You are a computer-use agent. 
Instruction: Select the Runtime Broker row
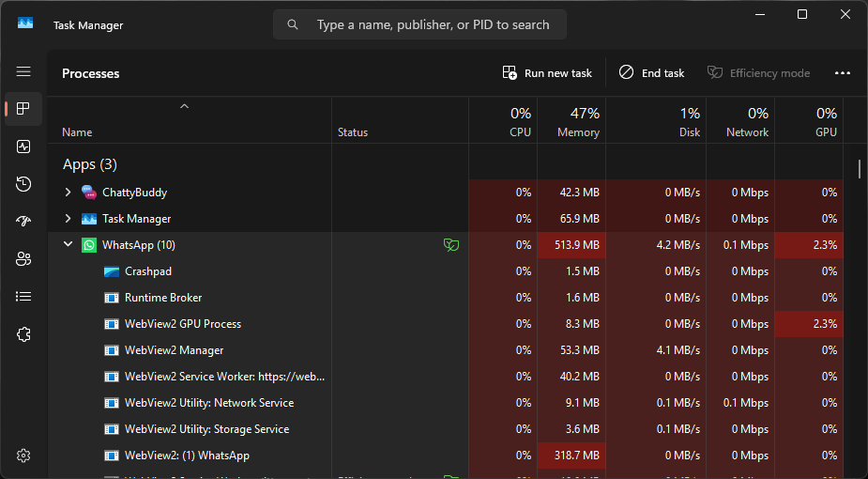446,298
